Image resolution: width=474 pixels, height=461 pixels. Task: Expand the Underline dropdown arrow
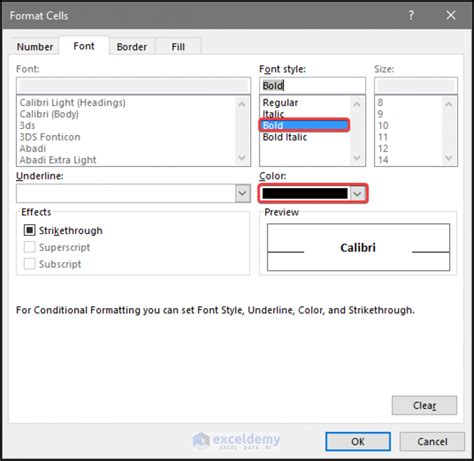pyautogui.click(x=243, y=193)
